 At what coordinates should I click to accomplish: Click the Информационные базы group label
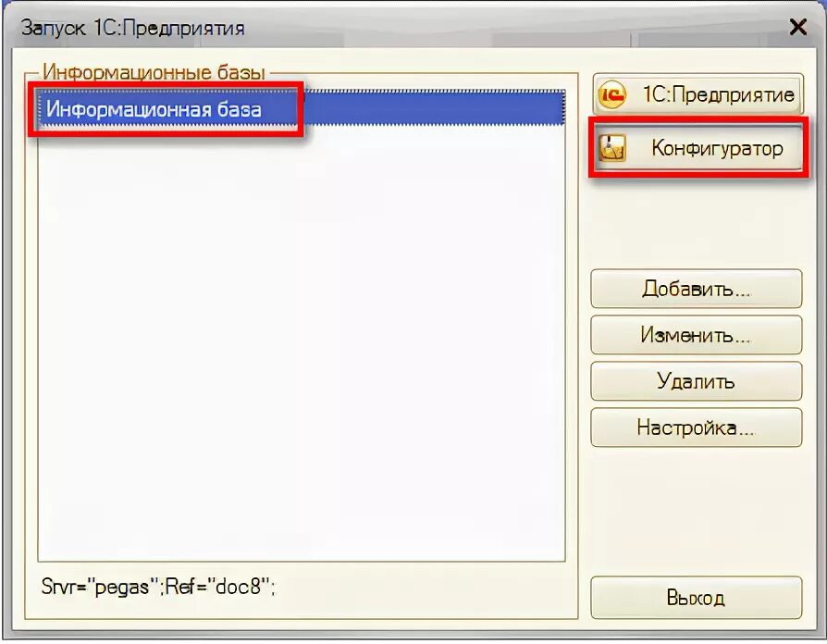(x=154, y=72)
